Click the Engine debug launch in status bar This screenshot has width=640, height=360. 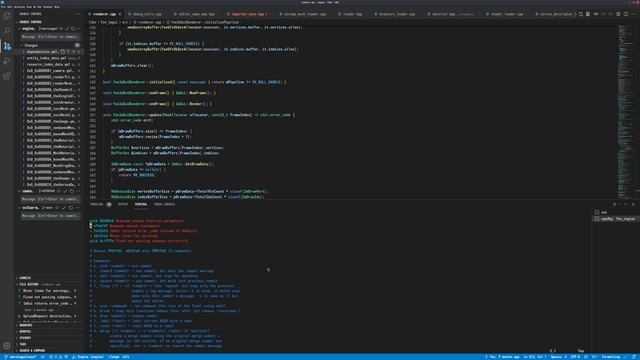[x=88, y=357]
